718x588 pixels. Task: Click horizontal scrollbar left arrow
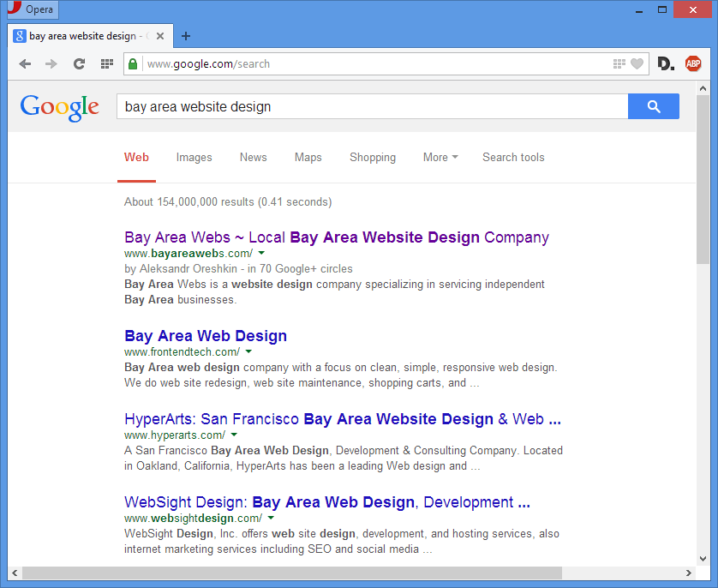tap(15, 573)
